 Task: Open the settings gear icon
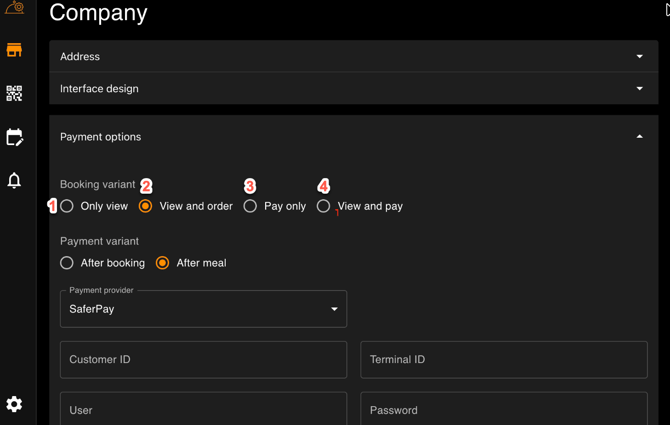(14, 404)
